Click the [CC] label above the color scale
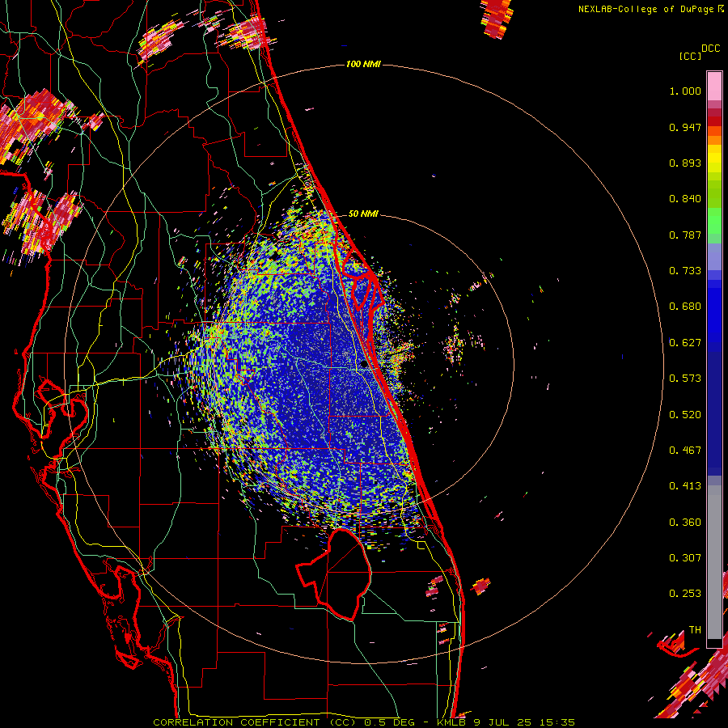Screen dimensions: 728x728 690,56
